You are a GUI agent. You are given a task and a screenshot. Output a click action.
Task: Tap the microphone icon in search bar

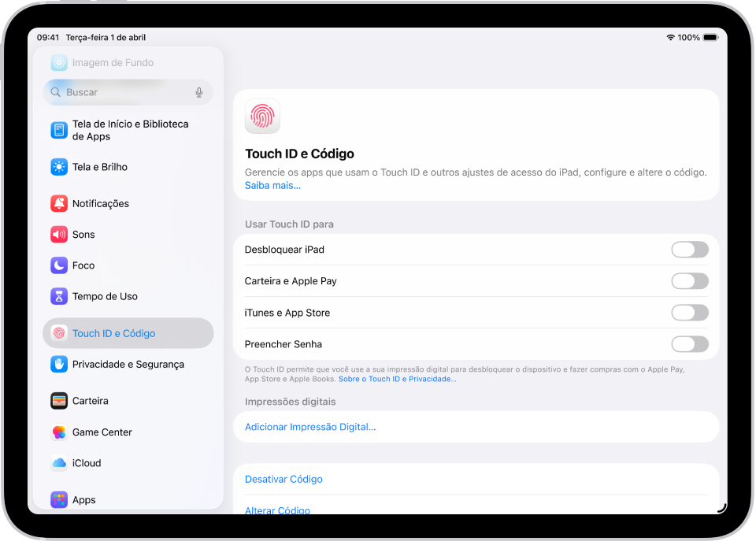click(198, 92)
